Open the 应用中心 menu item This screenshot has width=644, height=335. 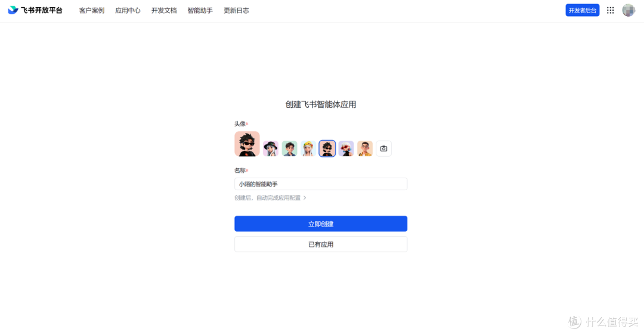128,11
